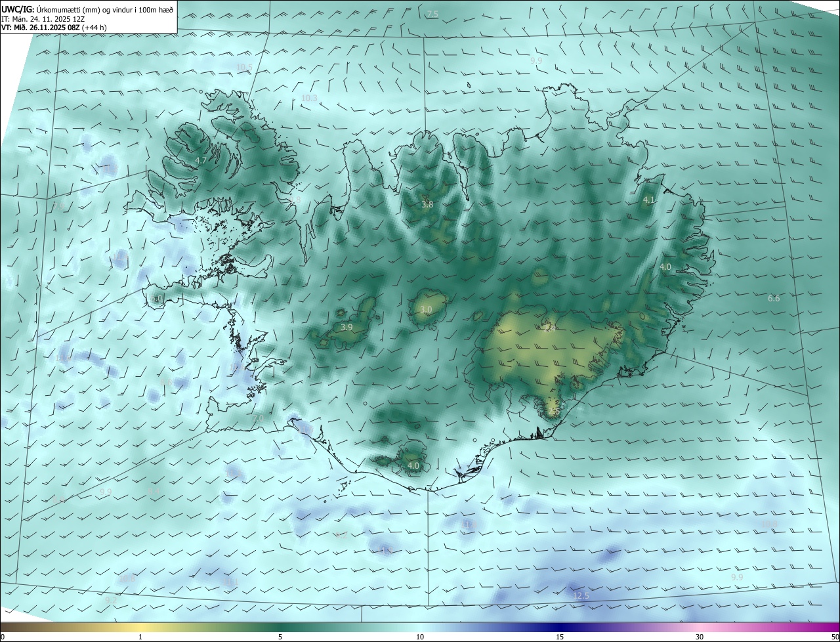Click the 10.5 value label on the map
Image resolution: width=840 pixels, height=642 pixels.
[x=244, y=67]
